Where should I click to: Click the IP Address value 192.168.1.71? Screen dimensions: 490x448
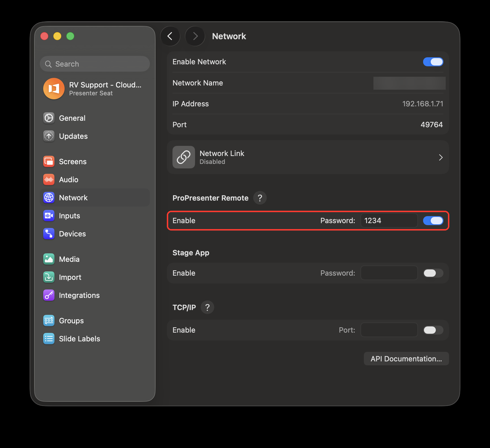coord(423,104)
